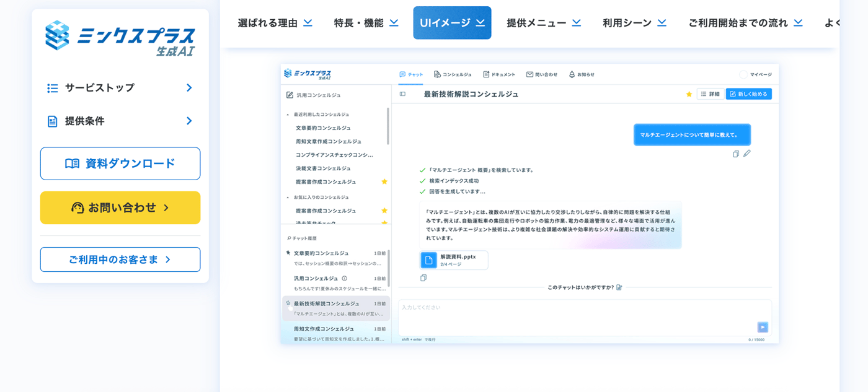The height and width of the screenshot is (392, 868).
Task: Expand the 提供メニュー nav menu
Action: click(x=544, y=23)
